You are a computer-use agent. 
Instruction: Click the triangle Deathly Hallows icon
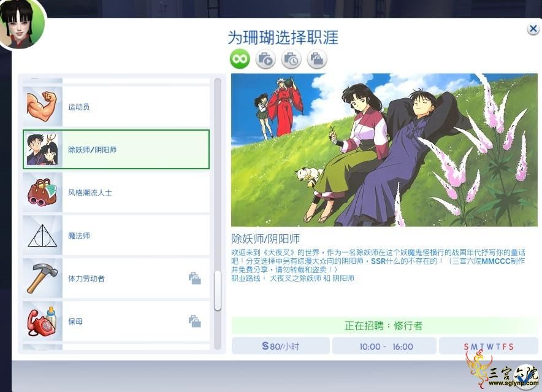[42, 236]
